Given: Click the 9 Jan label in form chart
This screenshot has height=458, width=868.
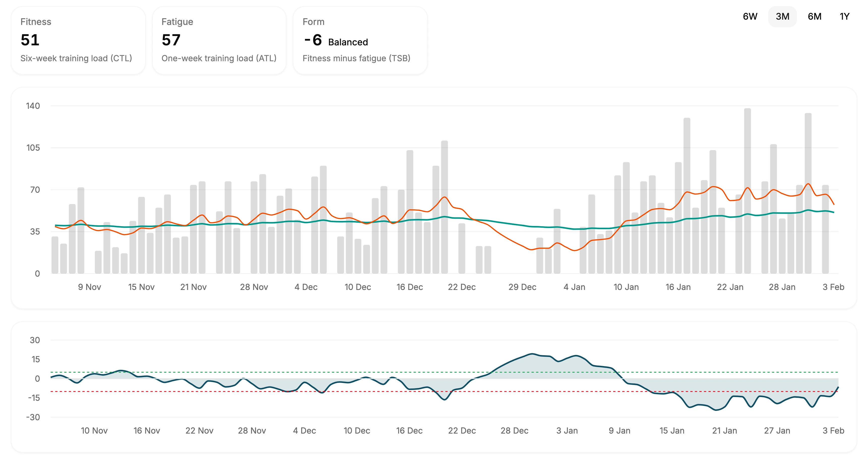Looking at the screenshot, I should click(619, 430).
